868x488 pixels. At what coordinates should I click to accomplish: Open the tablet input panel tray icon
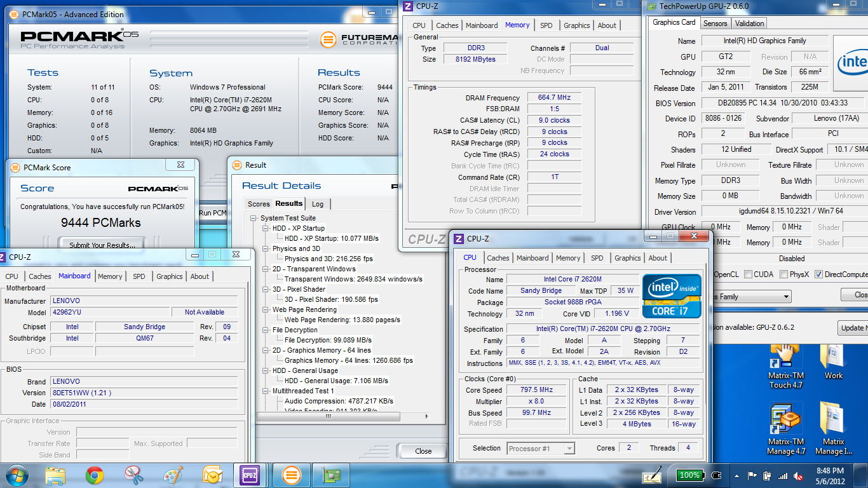click(x=651, y=475)
